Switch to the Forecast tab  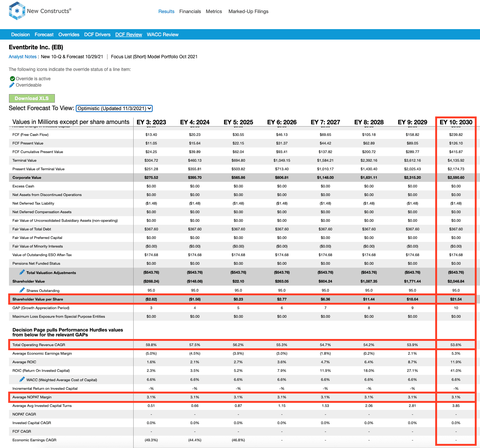tap(44, 34)
